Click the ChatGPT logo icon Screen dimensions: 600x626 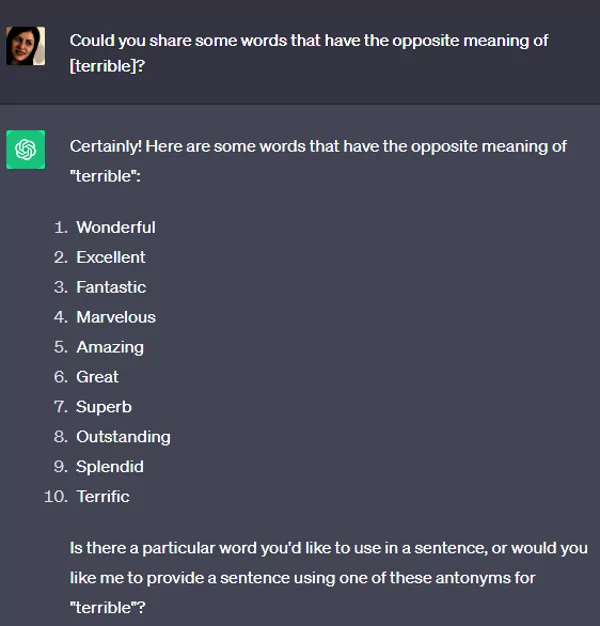[25, 150]
